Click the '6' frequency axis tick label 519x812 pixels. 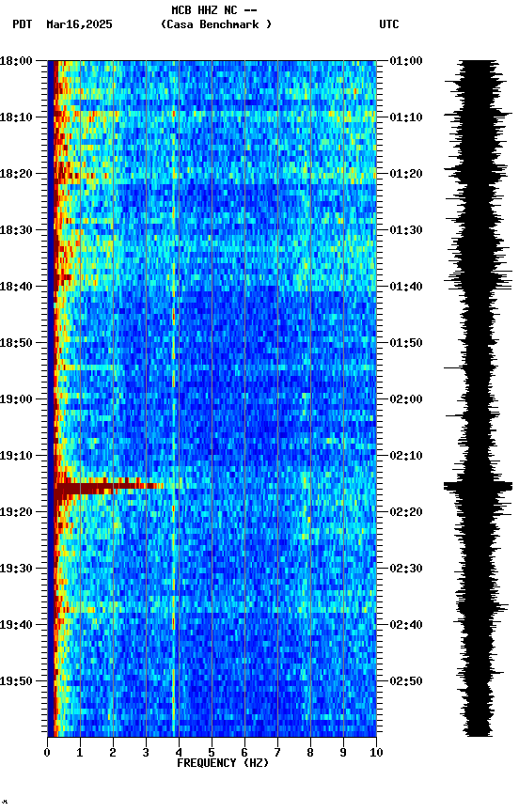click(x=244, y=753)
